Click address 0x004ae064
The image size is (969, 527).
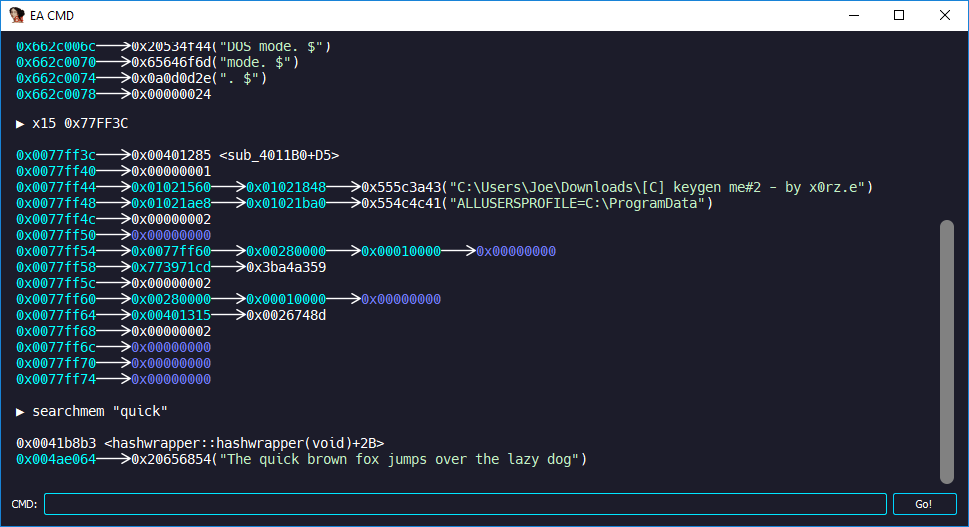pyautogui.click(x=56, y=460)
